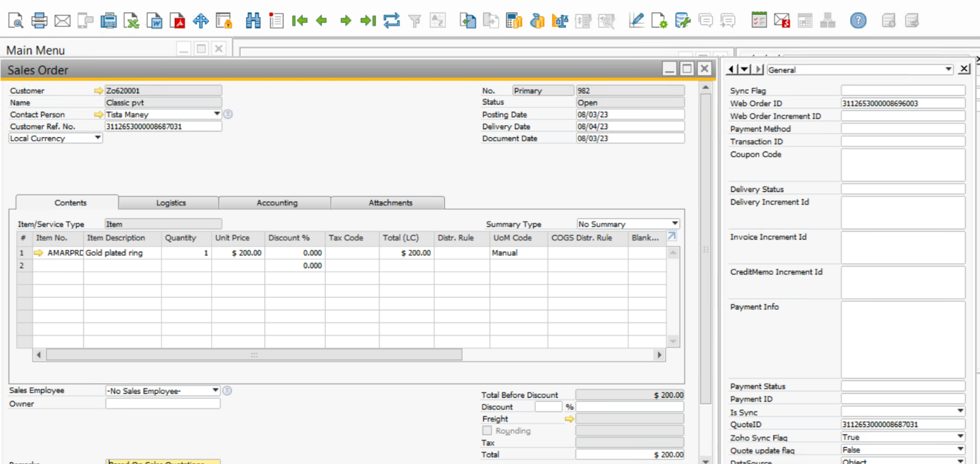Export to PDF icon
Screen dimensions: 980x464
point(178,21)
